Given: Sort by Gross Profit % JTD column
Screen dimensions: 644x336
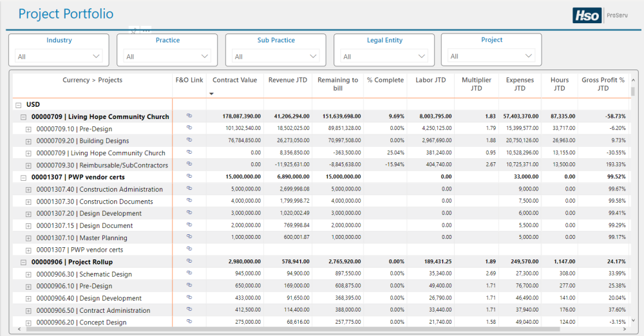Looking at the screenshot, I should (603, 84).
